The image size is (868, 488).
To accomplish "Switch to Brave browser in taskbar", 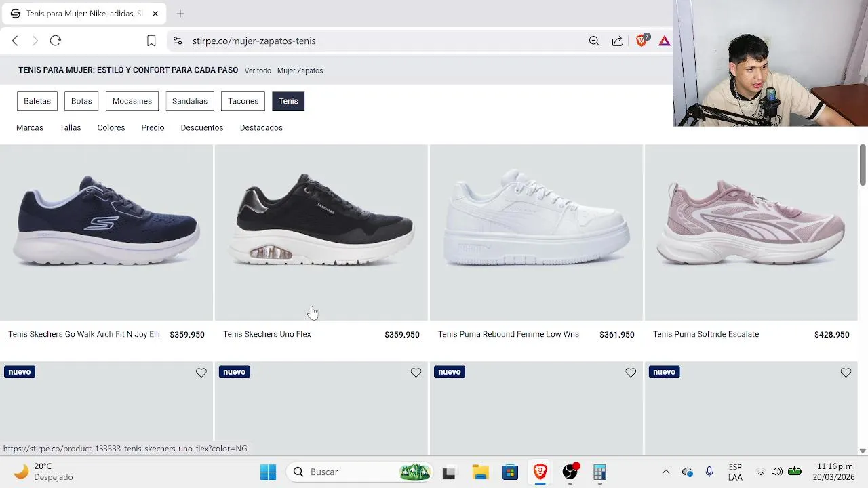I will point(540,472).
